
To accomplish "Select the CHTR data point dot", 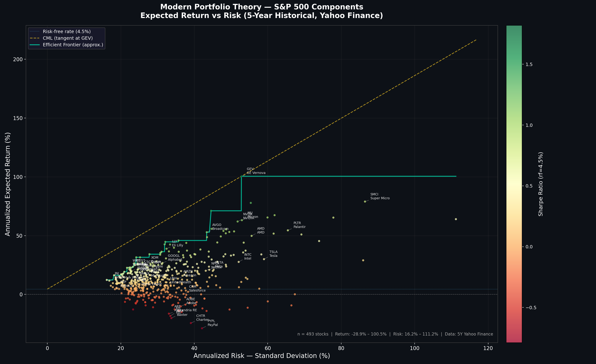I will [191, 323].
